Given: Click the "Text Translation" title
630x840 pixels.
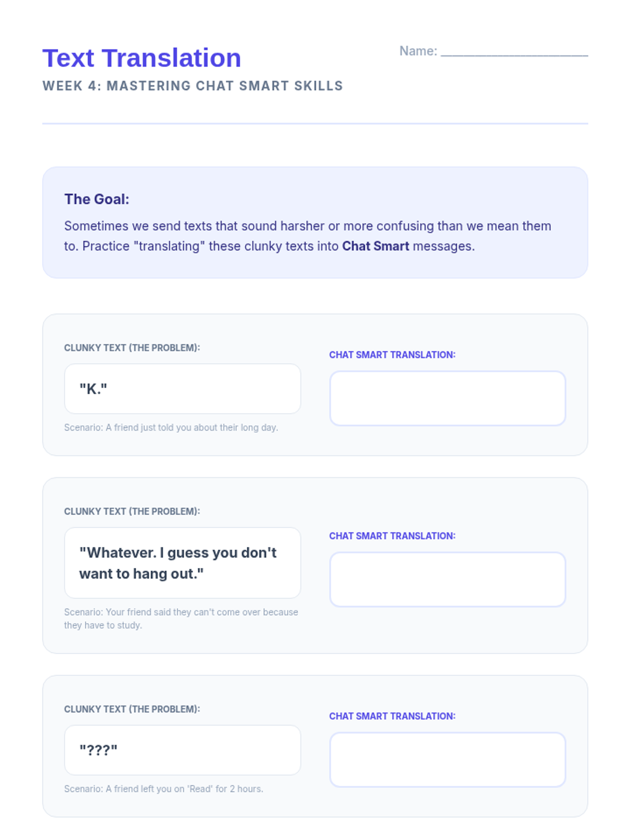Looking at the screenshot, I should pos(142,58).
